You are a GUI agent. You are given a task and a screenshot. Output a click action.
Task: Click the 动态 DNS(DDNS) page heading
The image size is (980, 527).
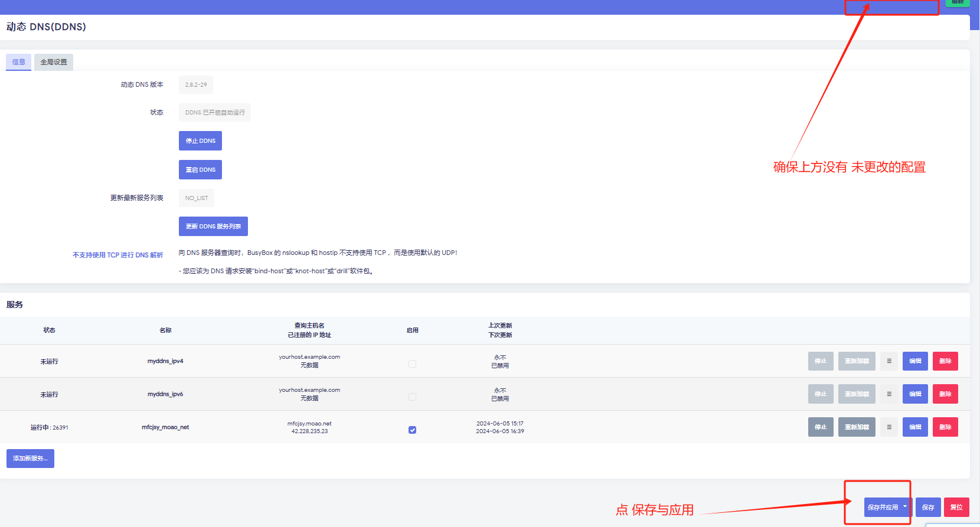46,27
